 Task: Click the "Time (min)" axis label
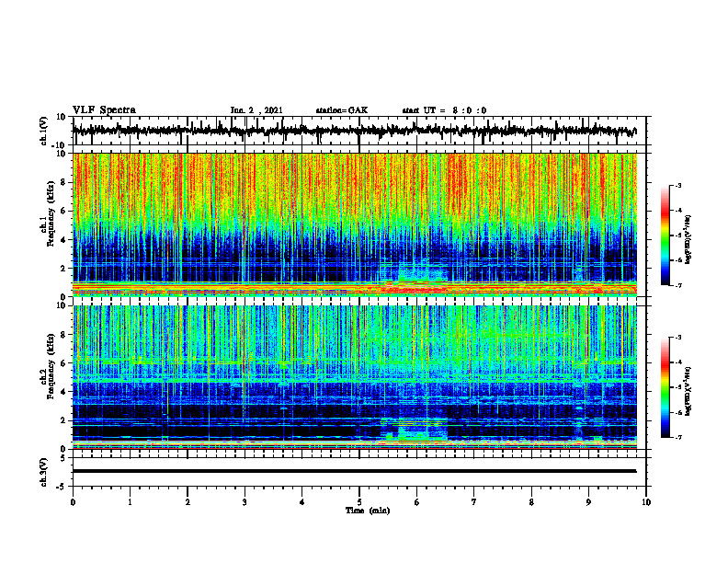click(368, 511)
